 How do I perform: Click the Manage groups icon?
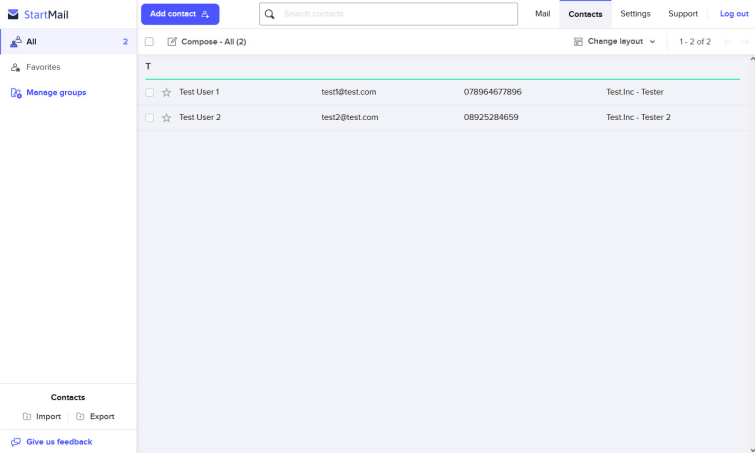click(x=16, y=93)
